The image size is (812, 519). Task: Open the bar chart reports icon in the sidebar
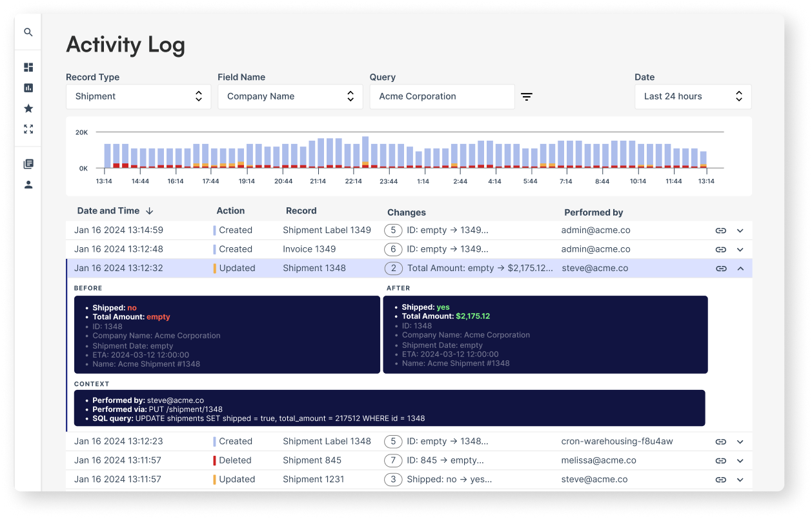pos(28,88)
